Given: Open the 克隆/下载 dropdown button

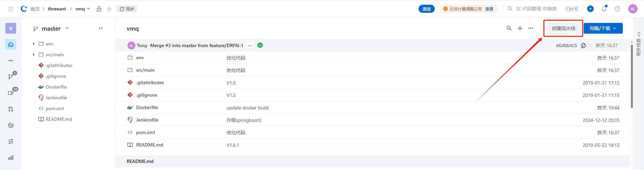Looking at the screenshot, I should [603, 28].
